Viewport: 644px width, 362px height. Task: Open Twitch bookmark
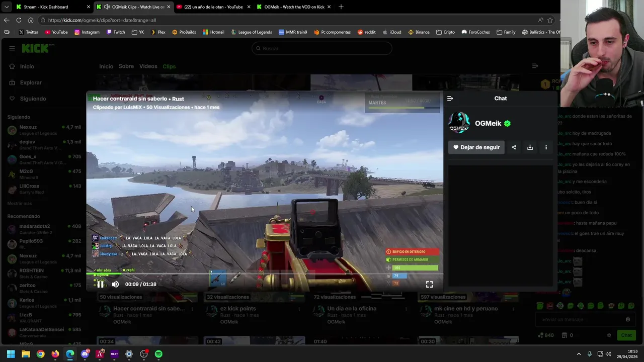point(116,32)
